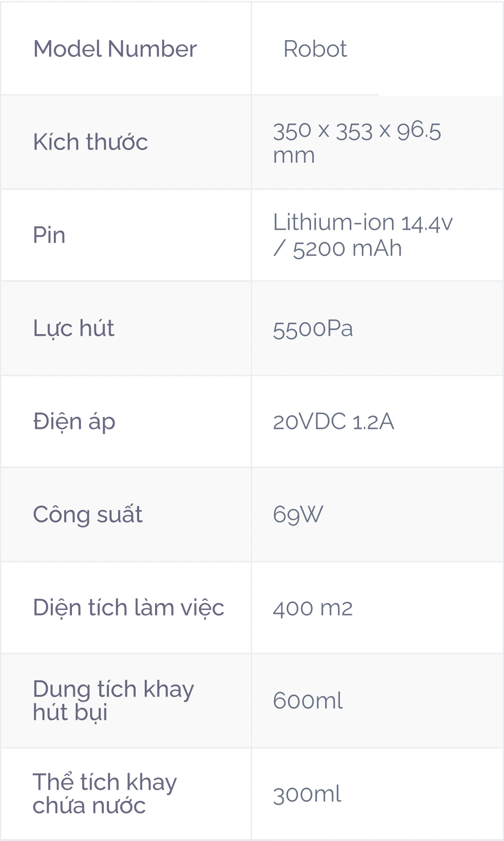Select the "Lithium-ion 14.4v / 5200 mAh" value
Image resolution: width=504 pixels, height=841 pixels.
pyautogui.click(x=363, y=235)
